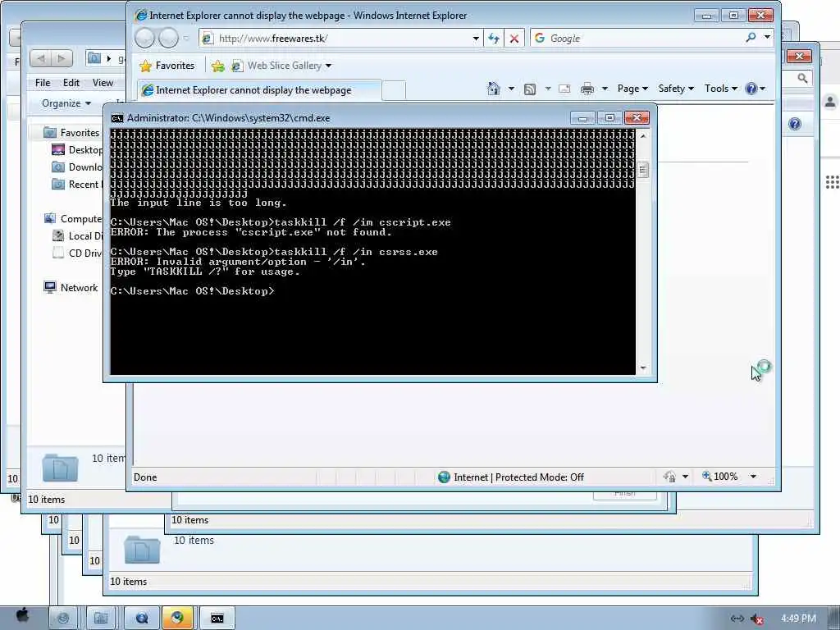This screenshot has width=840, height=630.
Task: Expand the Web Slice Gallery dropdown arrow
Action: (x=328, y=66)
